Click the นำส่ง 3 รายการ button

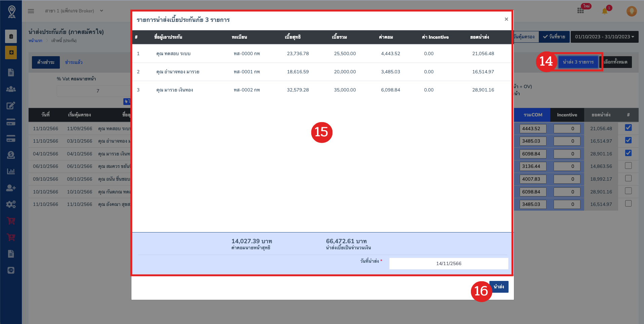click(578, 62)
